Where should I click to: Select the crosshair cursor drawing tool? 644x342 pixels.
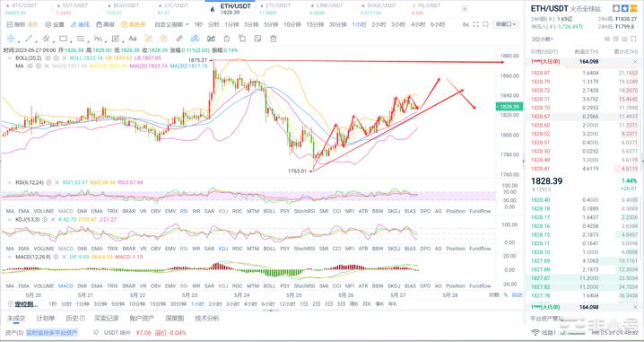(11, 39)
